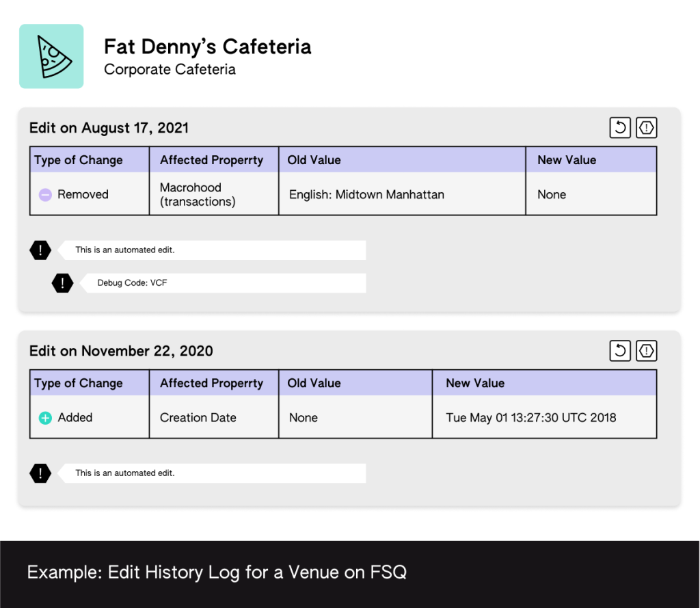
Task: Revert the November 22, 2020 edit
Action: (x=620, y=350)
